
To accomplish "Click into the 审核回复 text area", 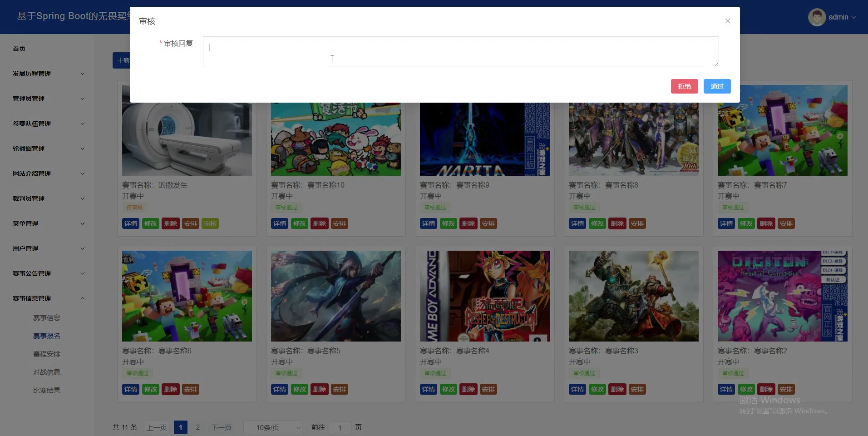I will click(x=461, y=52).
